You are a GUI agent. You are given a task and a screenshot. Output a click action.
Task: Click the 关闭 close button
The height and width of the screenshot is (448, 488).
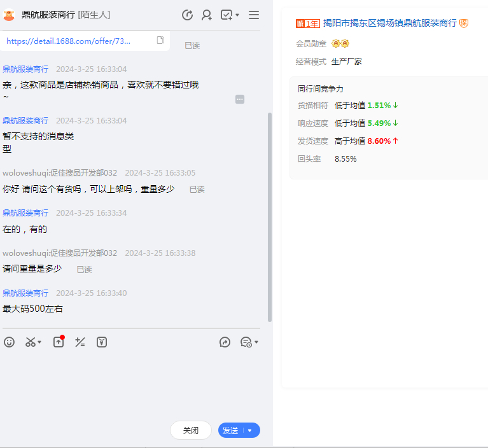pos(191,431)
